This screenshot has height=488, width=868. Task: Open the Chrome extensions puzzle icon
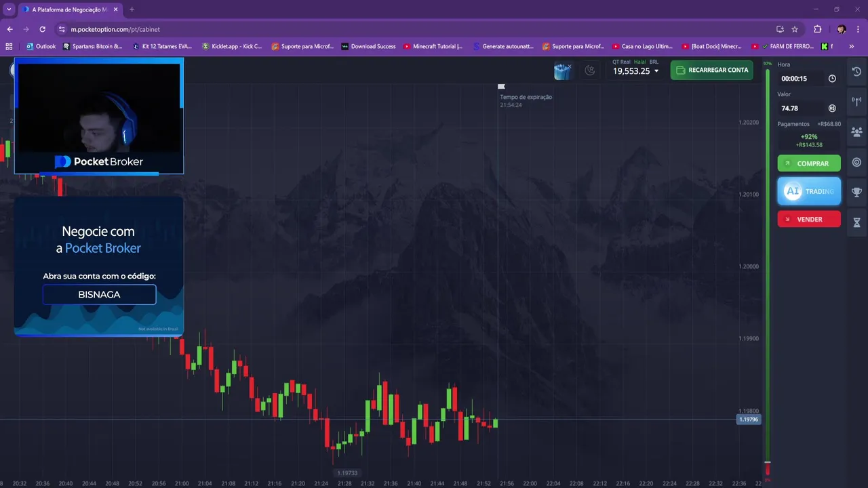pos(817,29)
